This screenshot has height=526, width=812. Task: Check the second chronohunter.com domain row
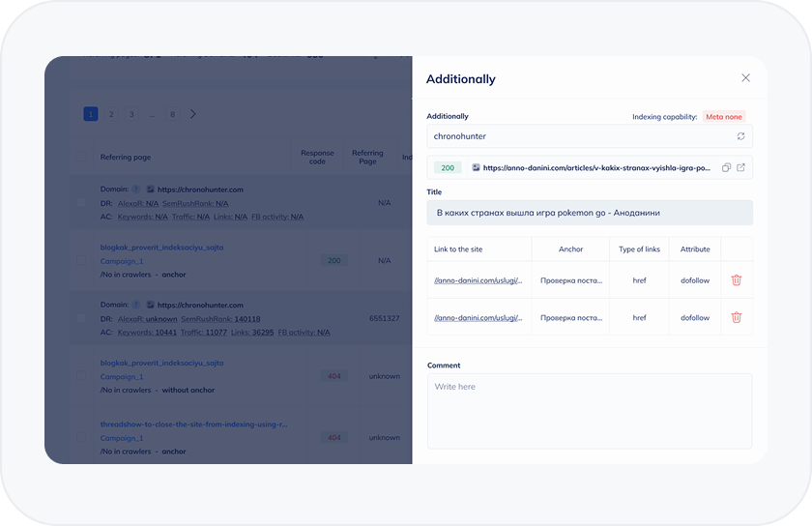(x=81, y=318)
